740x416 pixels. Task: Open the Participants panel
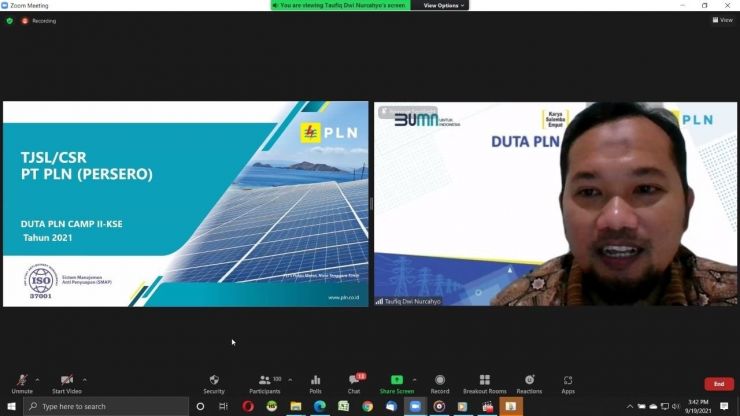tap(265, 384)
